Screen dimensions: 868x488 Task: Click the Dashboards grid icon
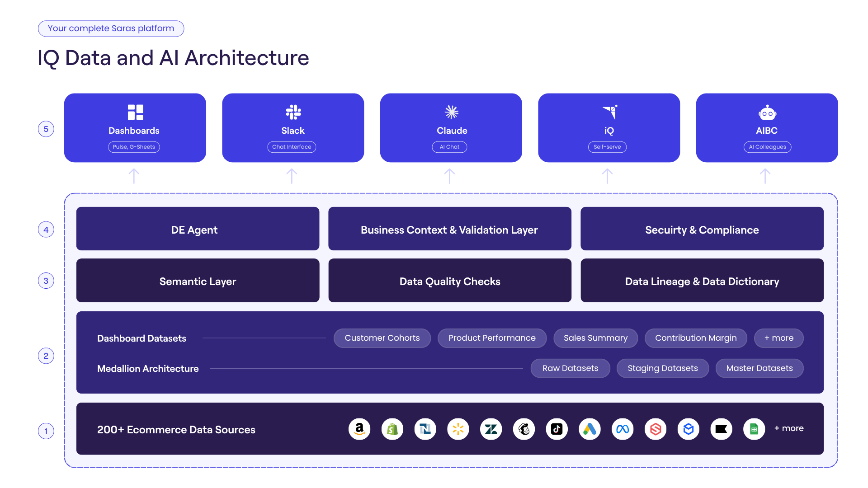point(135,112)
